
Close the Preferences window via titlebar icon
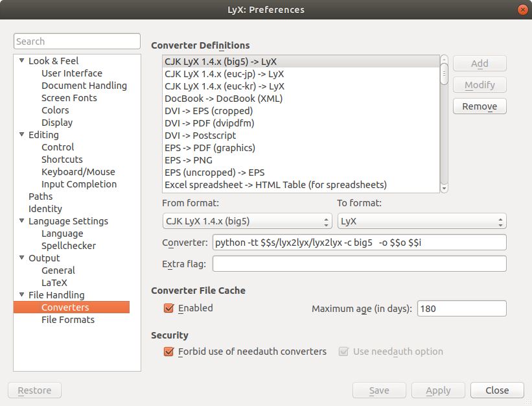click(522, 10)
